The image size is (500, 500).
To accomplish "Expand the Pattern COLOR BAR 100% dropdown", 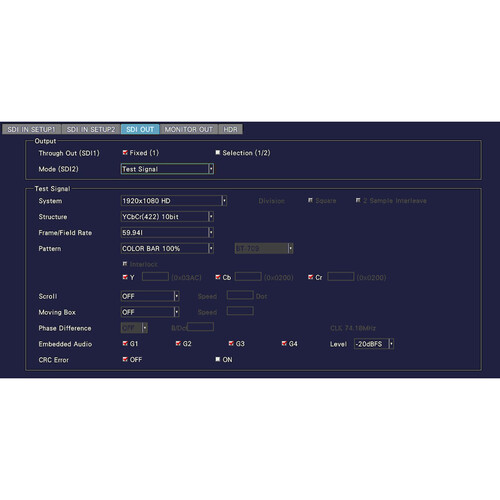I will [x=167, y=248].
